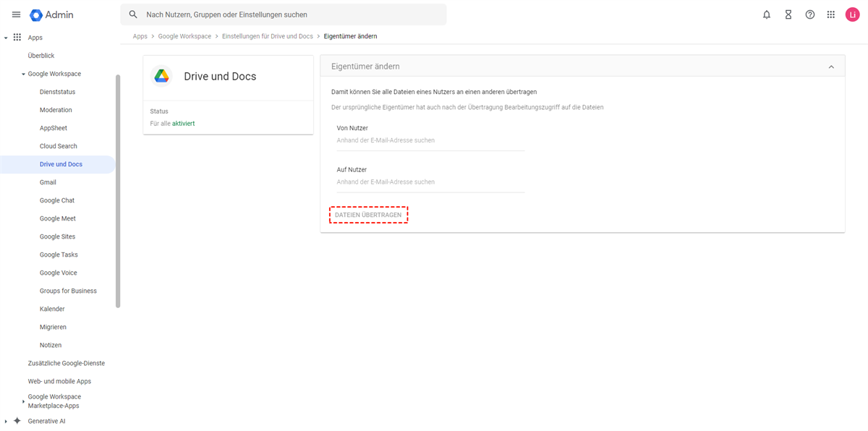Open Gmail settings in sidebar
The height and width of the screenshot is (431, 868).
[48, 182]
